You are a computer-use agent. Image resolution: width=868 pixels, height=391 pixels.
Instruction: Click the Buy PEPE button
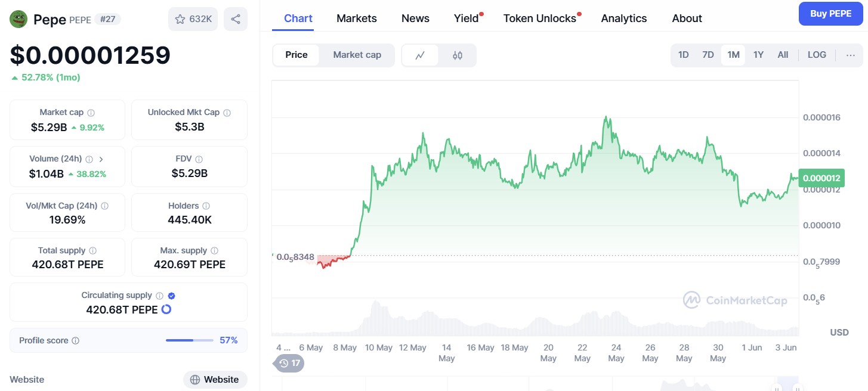(830, 14)
